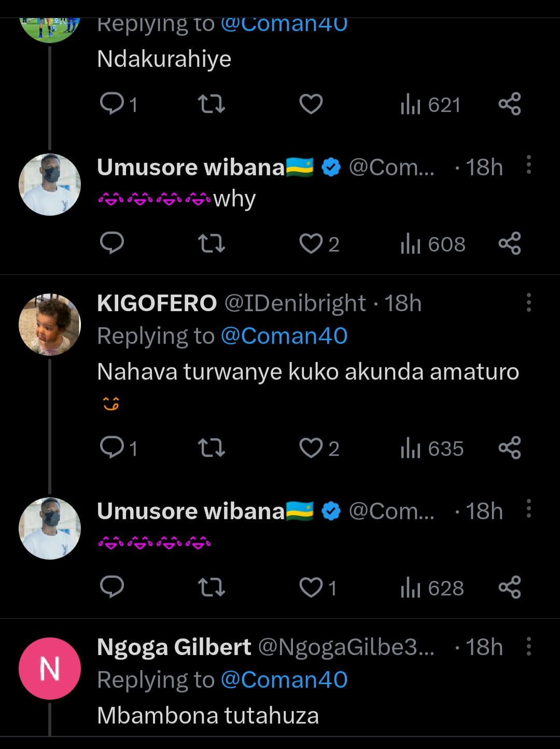This screenshot has height=749, width=560.
Task: Repost the Ndakurahiye tweet
Action: coord(212,104)
